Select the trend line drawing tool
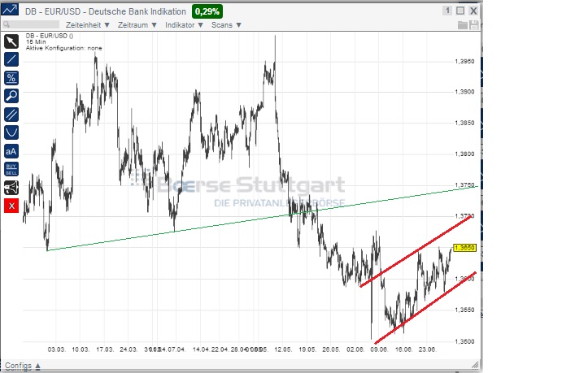The width and height of the screenshot is (588, 373). point(11,59)
